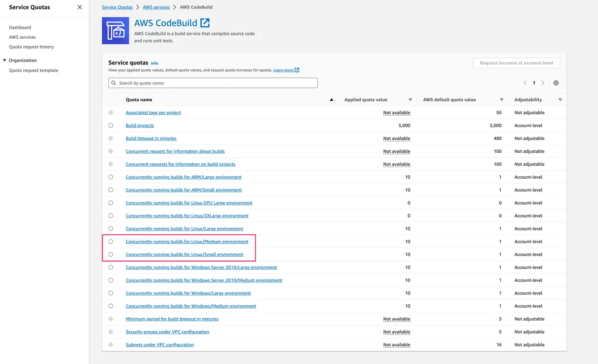The height and width of the screenshot is (364, 598).
Task: Click the AWS CodeBuild service logo
Action: click(x=115, y=31)
